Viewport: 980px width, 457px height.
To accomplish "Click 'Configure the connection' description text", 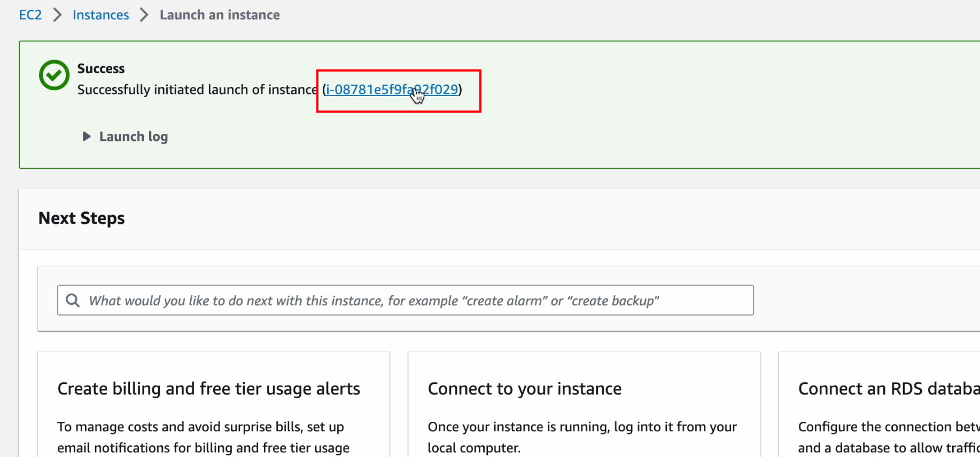I will (x=889, y=437).
